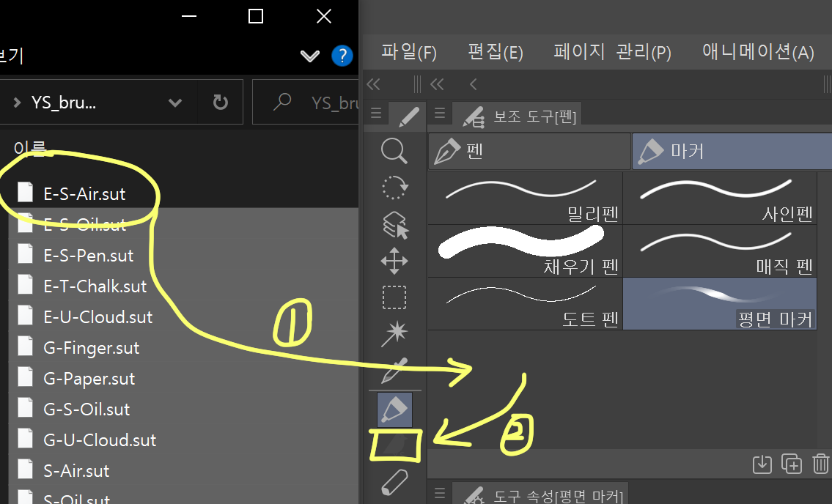The image size is (832, 504).
Task: Click the 도구 속성[평면 마커] tab
Action: pos(540,494)
